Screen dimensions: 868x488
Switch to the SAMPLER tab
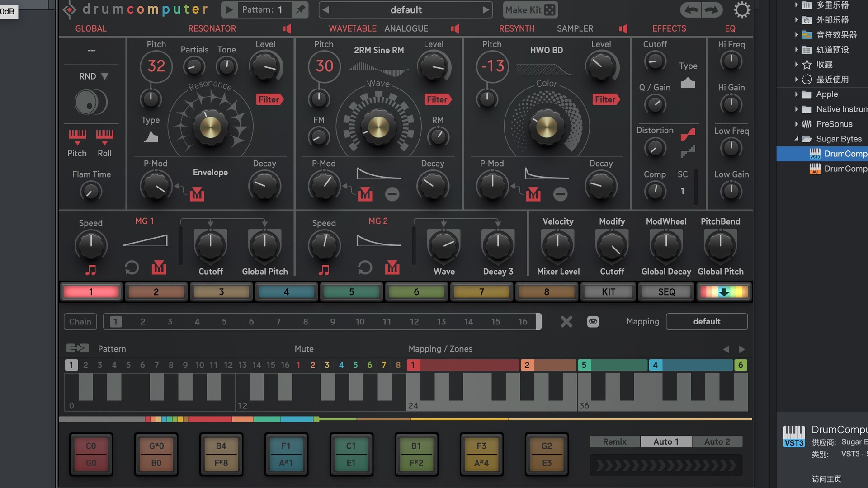(x=575, y=28)
